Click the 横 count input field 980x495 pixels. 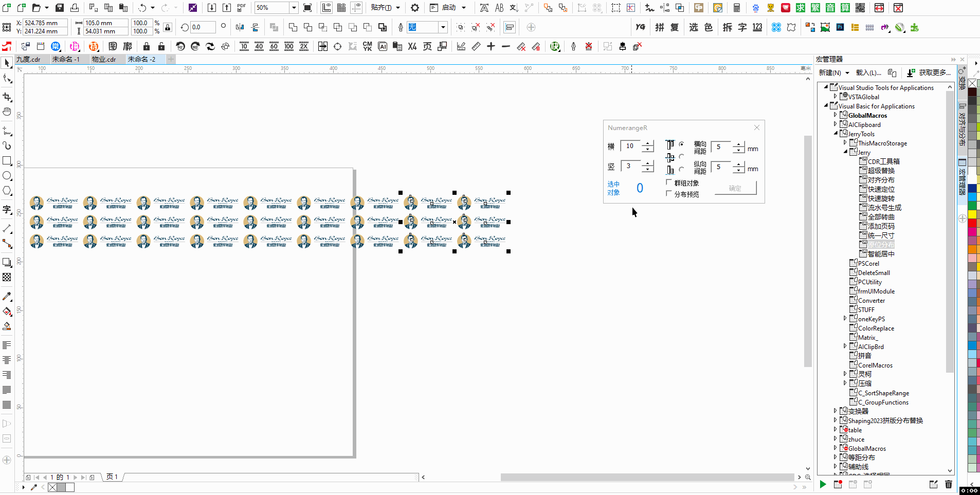pos(631,146)
